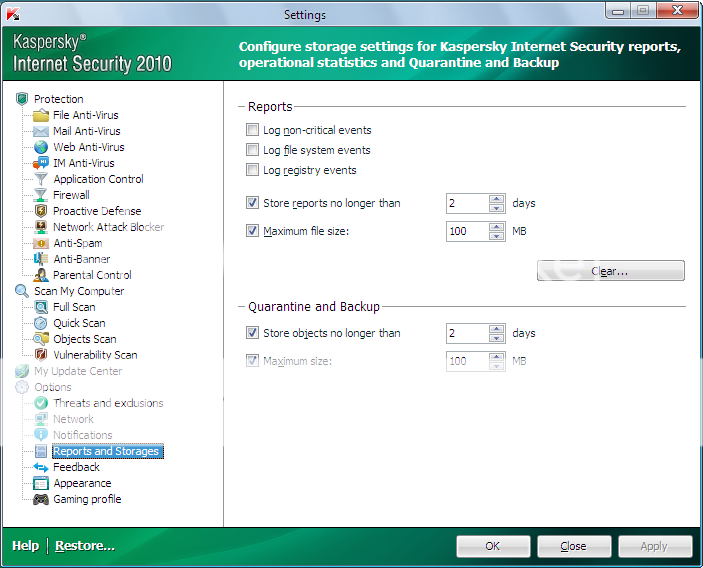This screenshot has width=703, height=568.
Task: Open File Anti-Virus settings
Action: pos(86,115)
